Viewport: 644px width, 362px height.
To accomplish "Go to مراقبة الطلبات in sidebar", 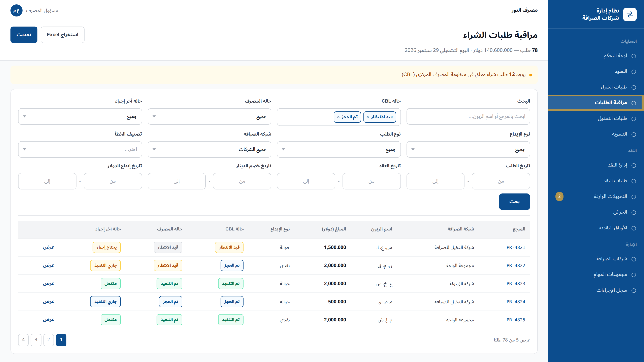I will pyautogui.click(x=596, y=103).
